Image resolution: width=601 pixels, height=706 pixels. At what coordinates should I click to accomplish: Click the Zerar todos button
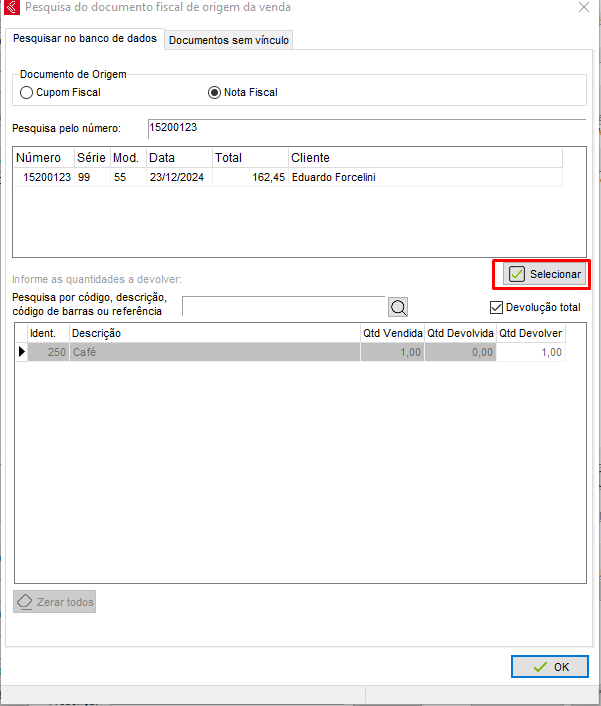[55, 602]
